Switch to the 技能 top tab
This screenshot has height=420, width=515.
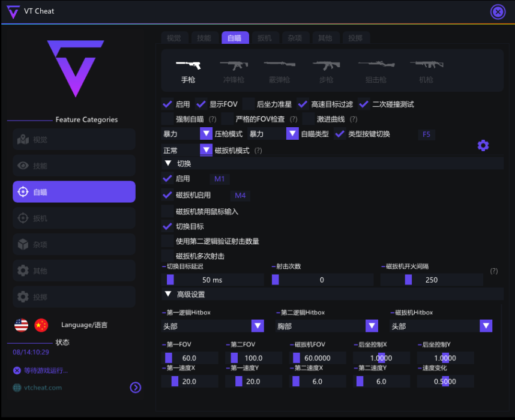[204, 38]
